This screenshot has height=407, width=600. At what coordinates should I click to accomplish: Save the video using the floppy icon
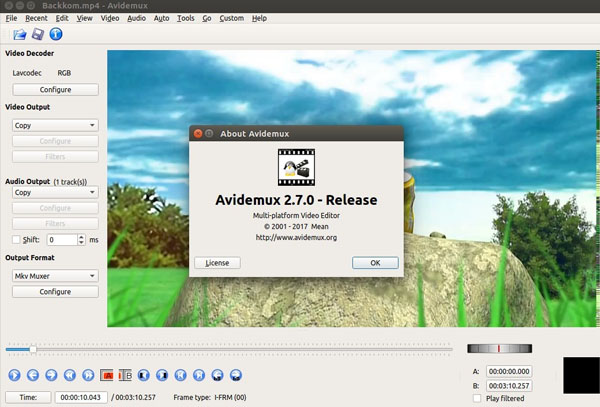tap(38, 34)
